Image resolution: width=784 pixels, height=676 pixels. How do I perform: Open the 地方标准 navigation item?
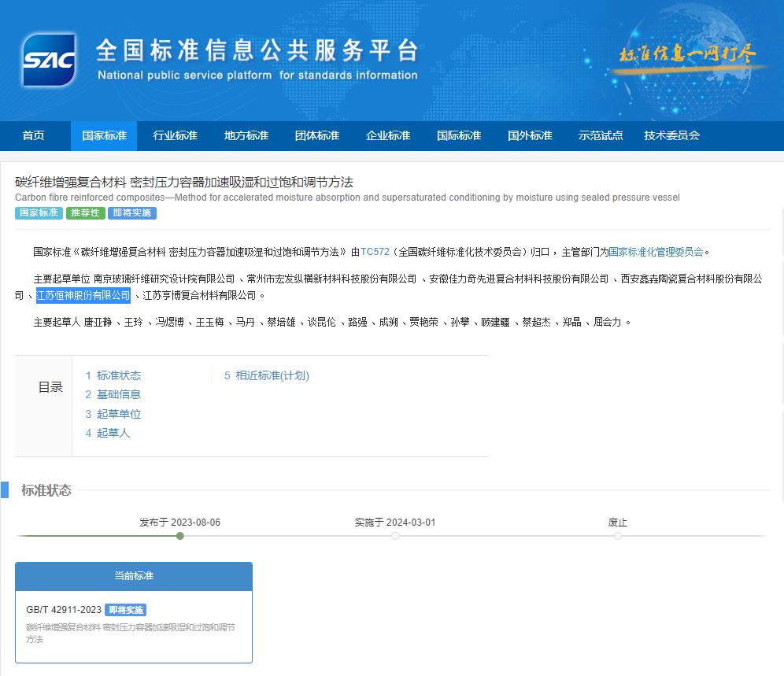(x=246, y=135)
